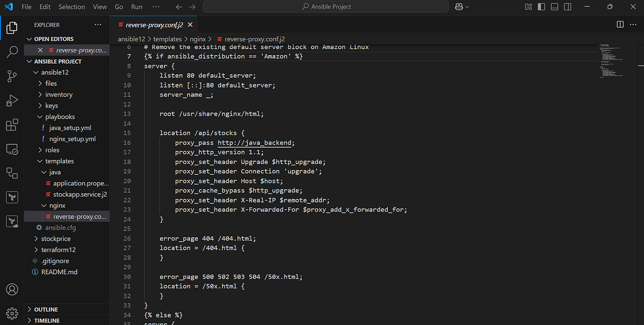Viewport: 644px width, 325px height.
Task: Open the Source Control view
Action: (12, 76)
